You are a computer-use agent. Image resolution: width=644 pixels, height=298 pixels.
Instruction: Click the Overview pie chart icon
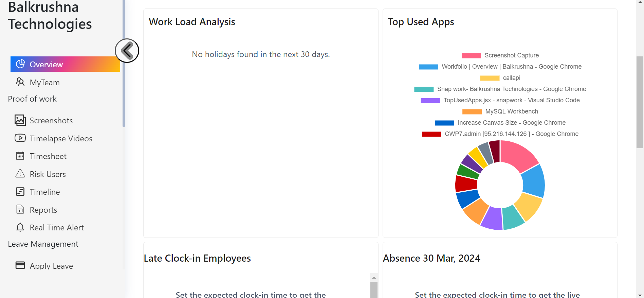(20, 64)
